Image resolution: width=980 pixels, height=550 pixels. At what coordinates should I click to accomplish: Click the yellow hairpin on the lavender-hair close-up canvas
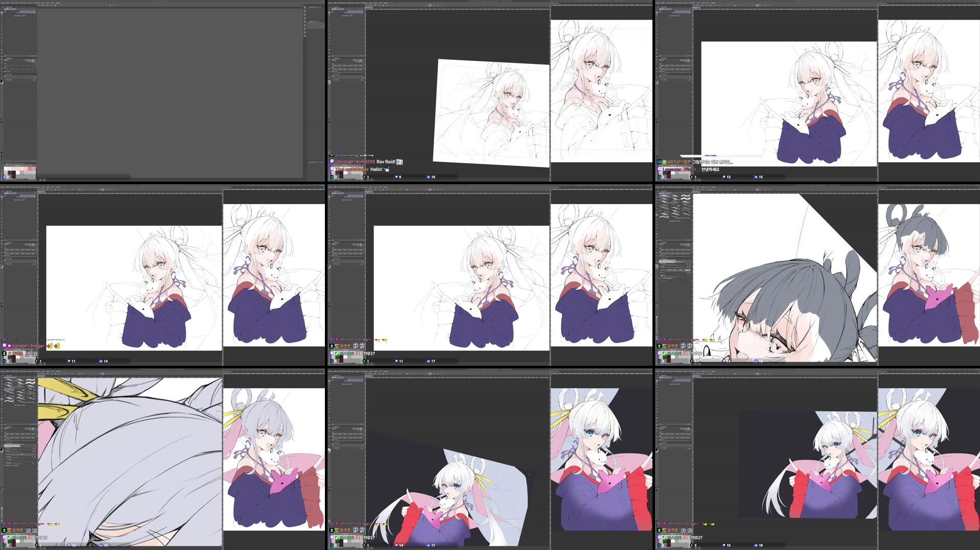[56, 410]
